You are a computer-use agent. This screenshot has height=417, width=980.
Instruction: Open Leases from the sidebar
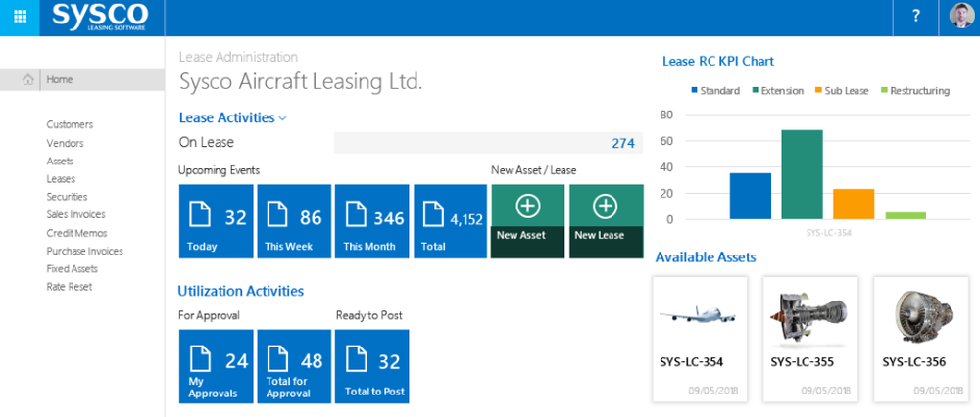point(61,178)
